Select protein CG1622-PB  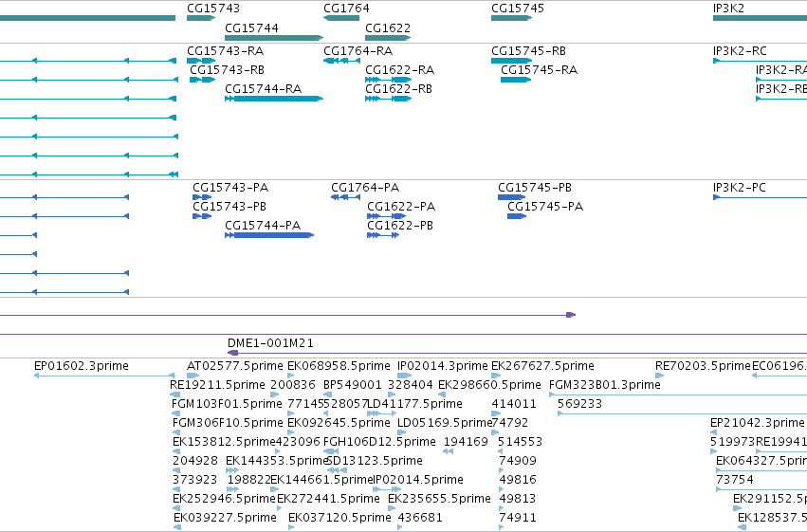[x=400, y=226]
